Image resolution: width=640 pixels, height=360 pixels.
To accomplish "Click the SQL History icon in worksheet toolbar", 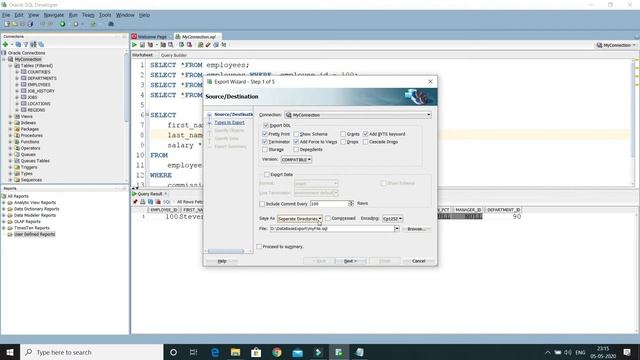I will point(216,45).
